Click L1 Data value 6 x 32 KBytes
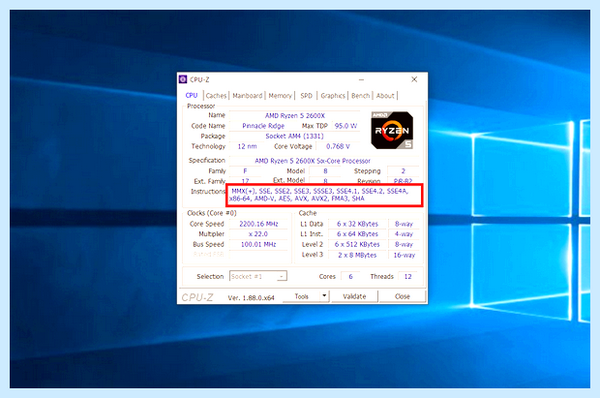600x398 pixels. tap(357, 224)
